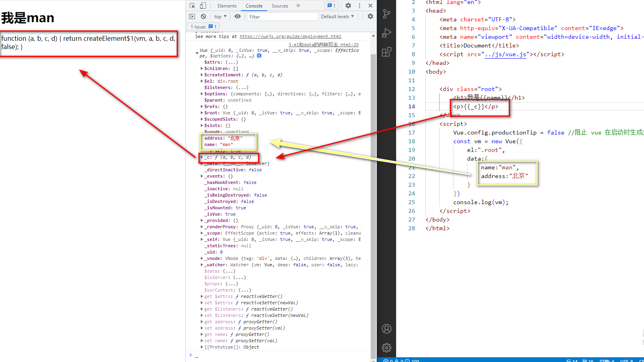This screenshot has width=644, height=362.
Task: Toggle the console sidebar icon
Action: coord(192,17)
